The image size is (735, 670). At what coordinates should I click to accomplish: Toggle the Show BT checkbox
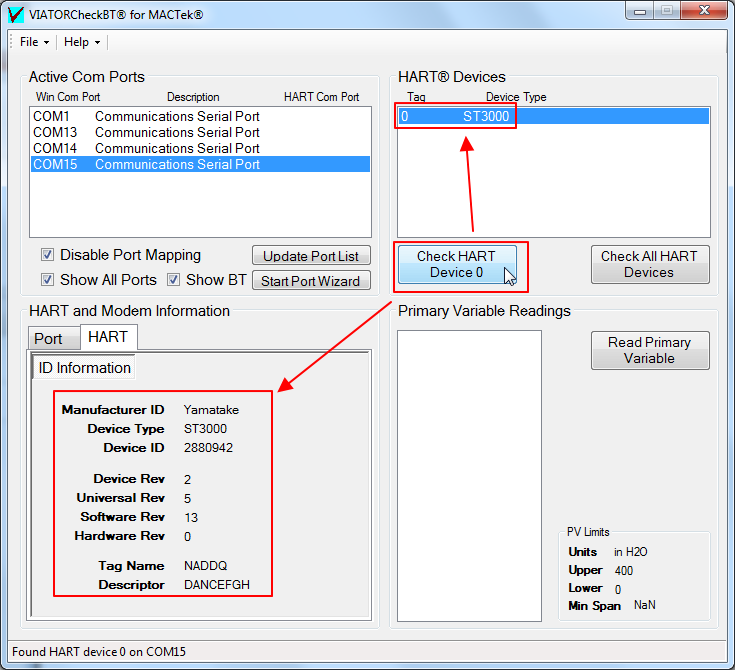coord(173,280)
